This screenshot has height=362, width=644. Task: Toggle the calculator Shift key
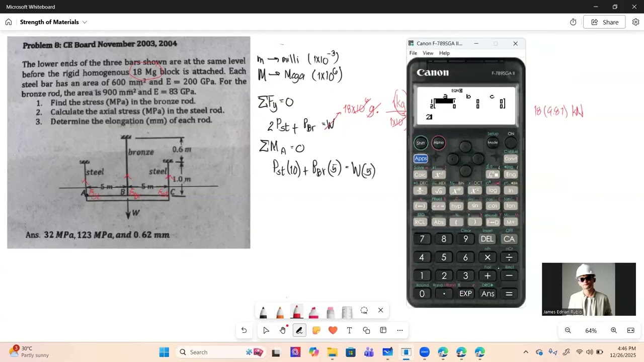point(421,143)
